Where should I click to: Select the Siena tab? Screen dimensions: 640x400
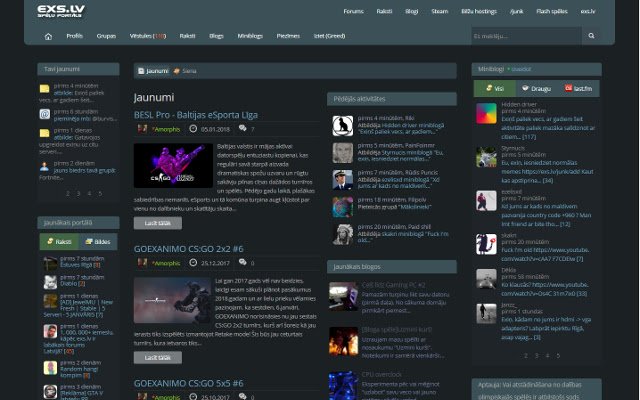tap(185, 71)
